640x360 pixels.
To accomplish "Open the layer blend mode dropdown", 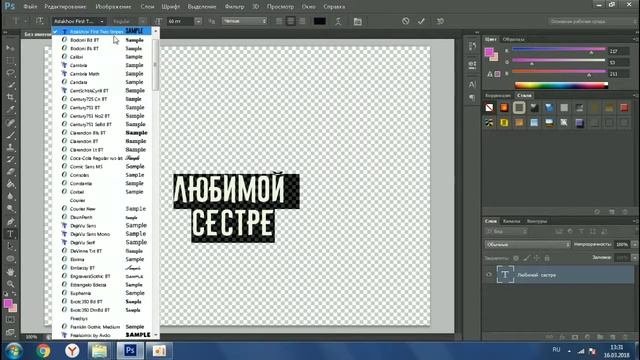I will [x=527, y=244].
